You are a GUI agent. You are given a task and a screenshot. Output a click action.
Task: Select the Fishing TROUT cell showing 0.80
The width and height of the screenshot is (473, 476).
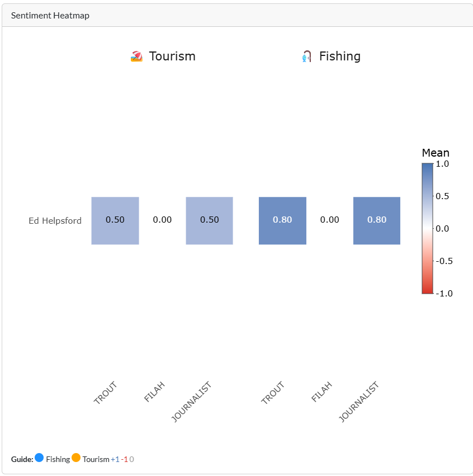tap(282, 220)
